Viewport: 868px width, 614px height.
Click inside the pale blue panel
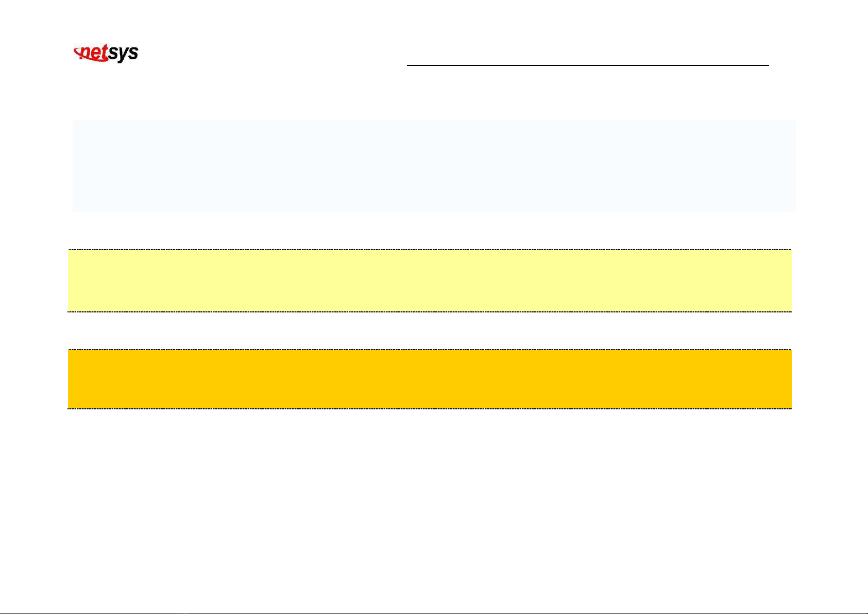[434, 165]
